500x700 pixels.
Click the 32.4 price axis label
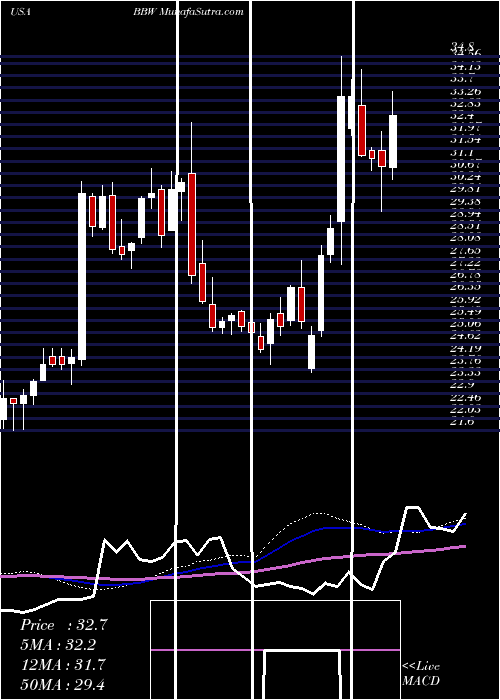click(462, 116)
